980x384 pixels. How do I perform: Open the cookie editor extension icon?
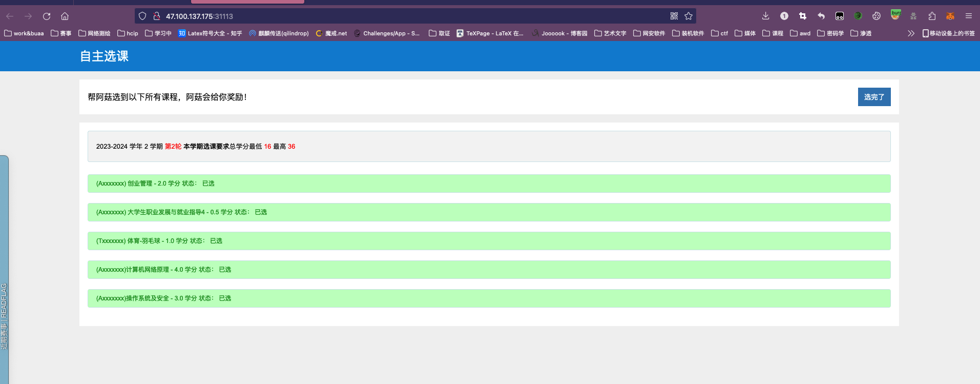click(877, 16)
